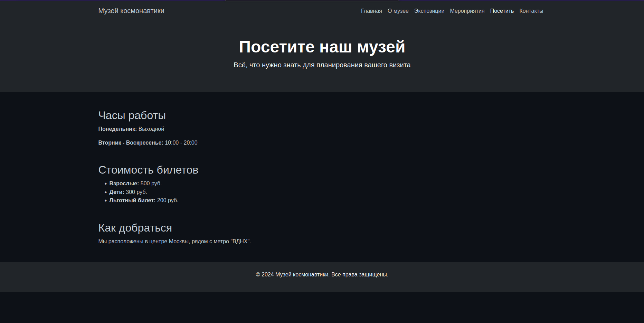Click the bold 'Вторник - Воскресенье' label
The width and height of the screenshot is (644, 323).
tap(131, 143)
